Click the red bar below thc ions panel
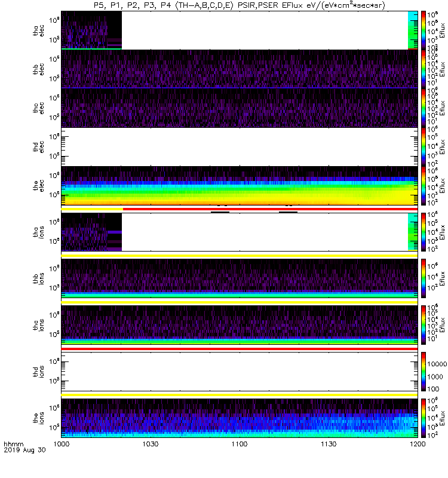Image resolution: width=448 pixels, height=478 pixels. pos(240,349)
